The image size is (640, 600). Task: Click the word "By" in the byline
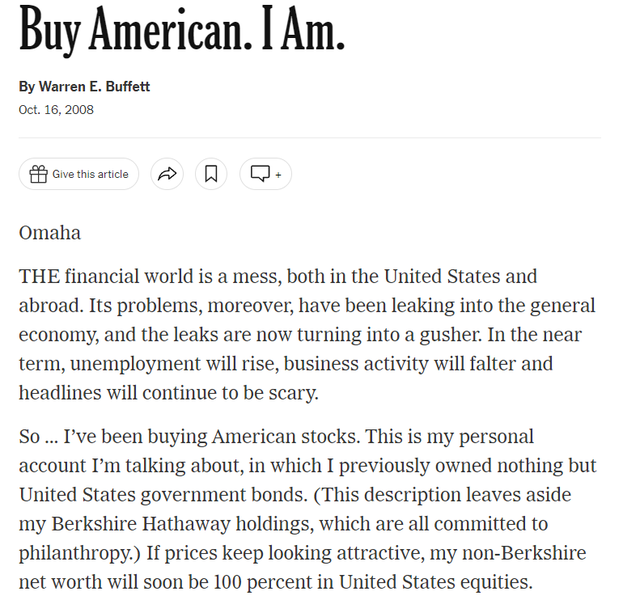[x=27, y=87]
